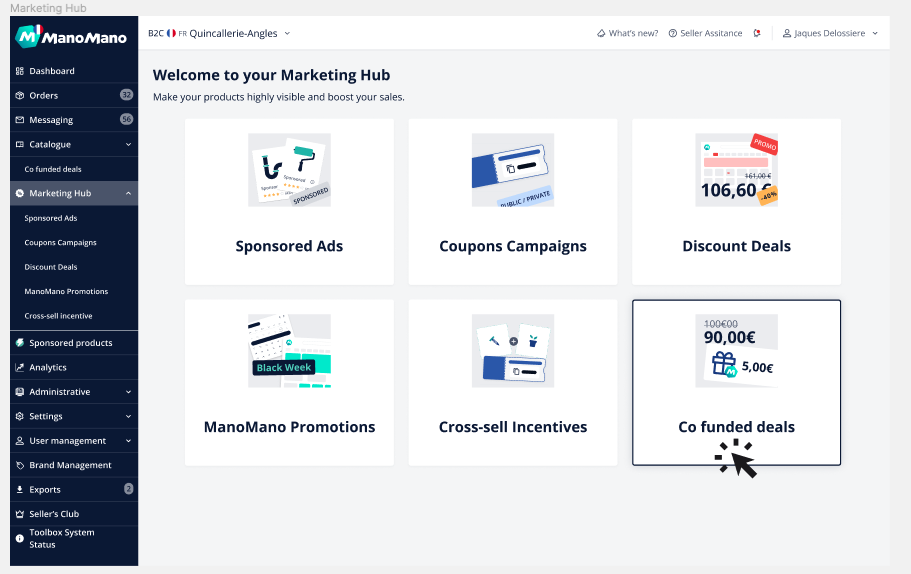Expand the User management chevron
Viewport: 911px width, 574px height.
click(128, 440)
